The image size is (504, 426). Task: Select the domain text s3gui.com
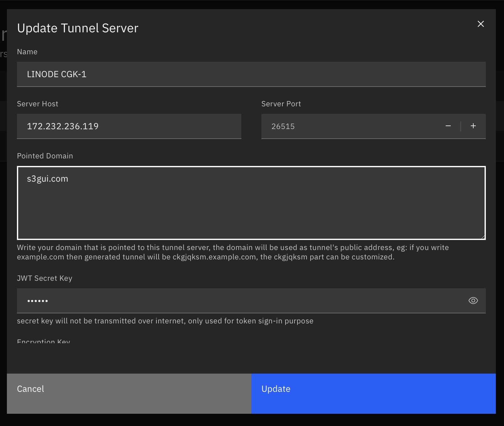coord(47,178)
